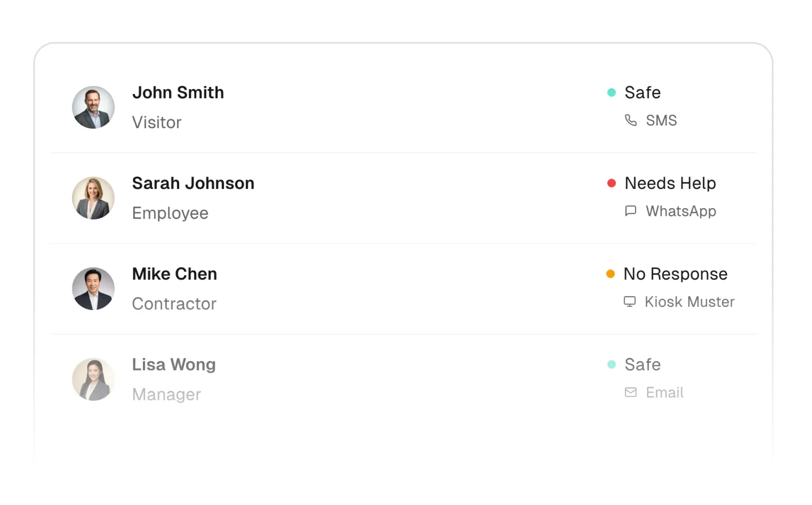This screenshot has width=812, height=505.
Task: Click the SMS phone icon for John Smith
Action: click(631, 120)
